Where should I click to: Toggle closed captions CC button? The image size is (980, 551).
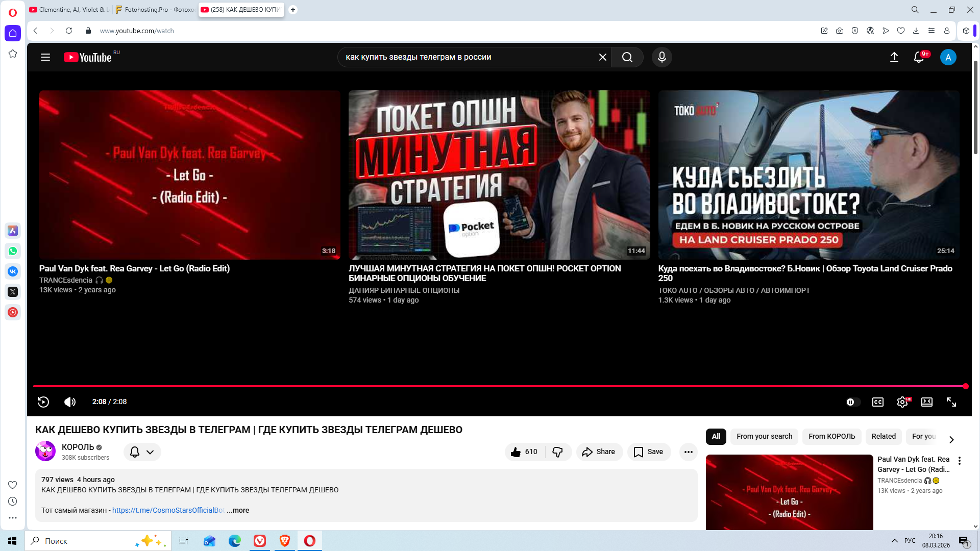click(x=878, y=402)
